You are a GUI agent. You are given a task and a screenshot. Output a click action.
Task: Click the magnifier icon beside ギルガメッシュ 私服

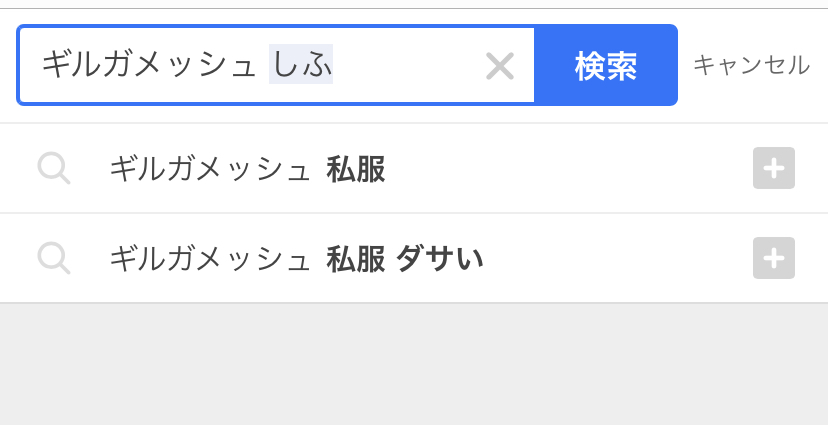coord(54,168)
